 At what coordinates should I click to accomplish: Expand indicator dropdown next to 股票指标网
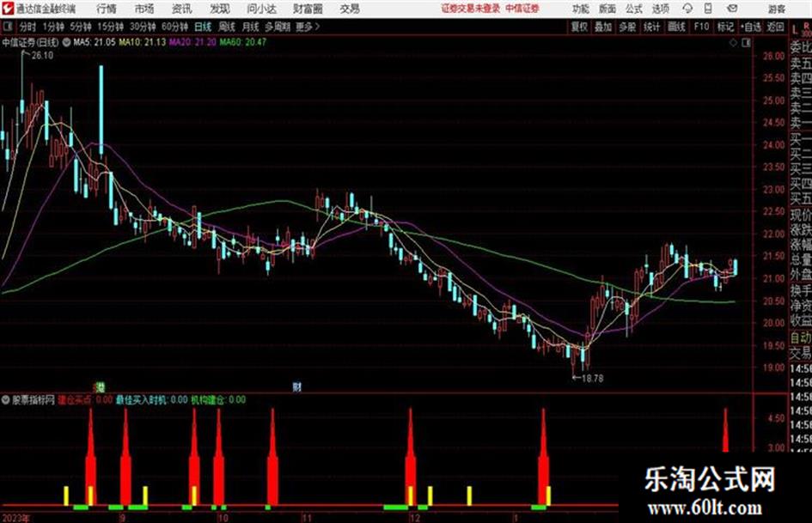[6, 399]
